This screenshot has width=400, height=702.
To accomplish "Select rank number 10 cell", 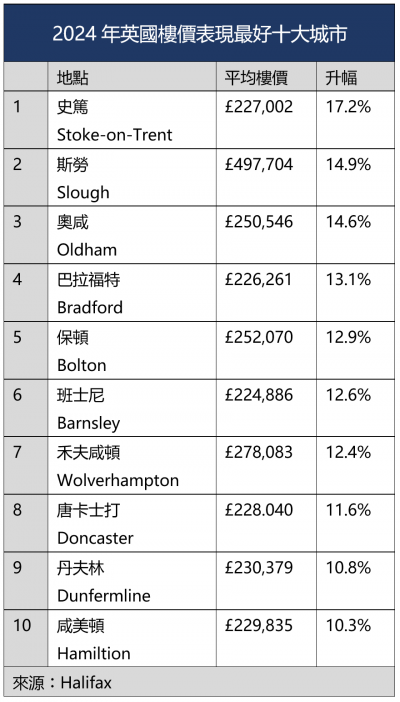I will click(26, 638).
